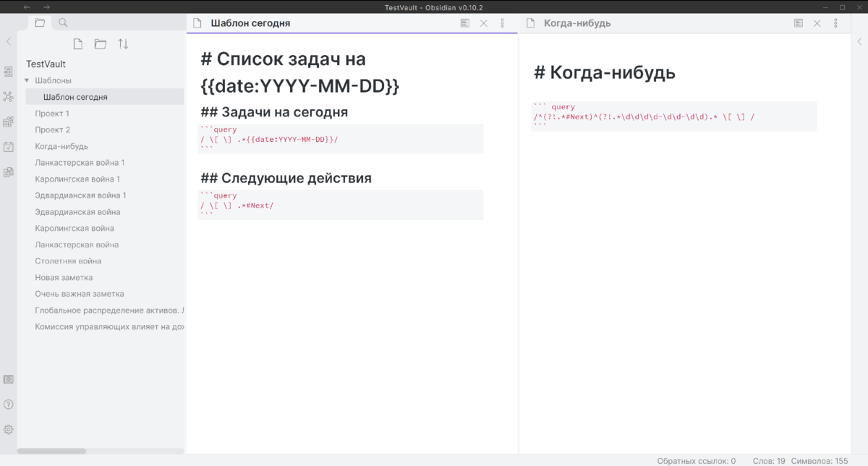Open today's daily note from the ribbon
Image resolution: width=868 pixels, height=466 pixels.
click(x=9, y=147)
